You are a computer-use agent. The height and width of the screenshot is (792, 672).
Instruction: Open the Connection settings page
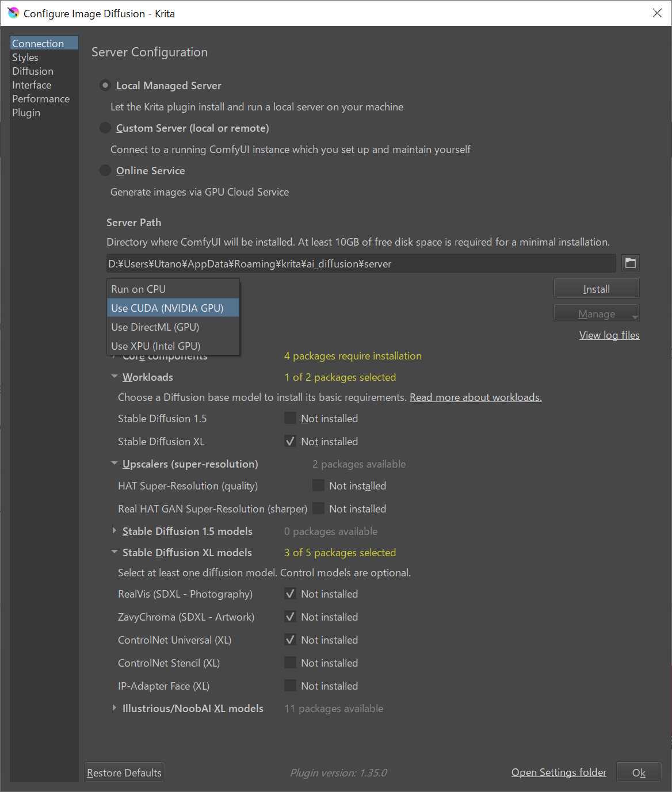[x=44, y=43]
